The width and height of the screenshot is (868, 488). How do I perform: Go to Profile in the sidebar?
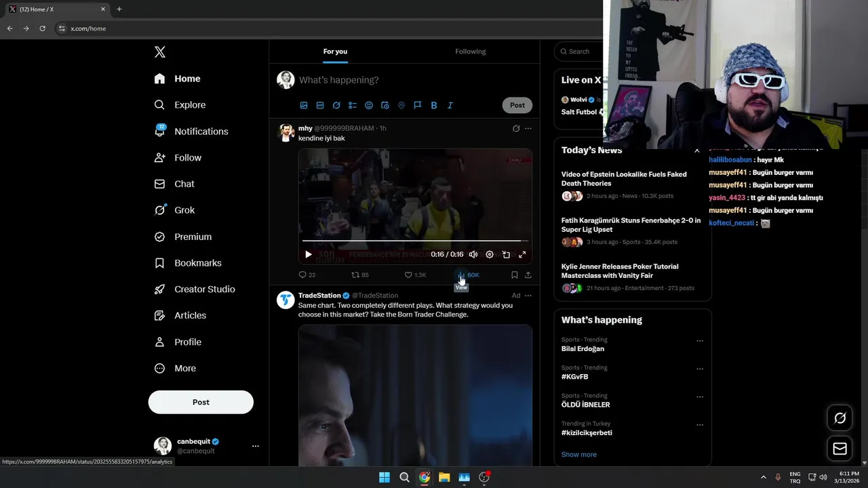click(178, 342)
